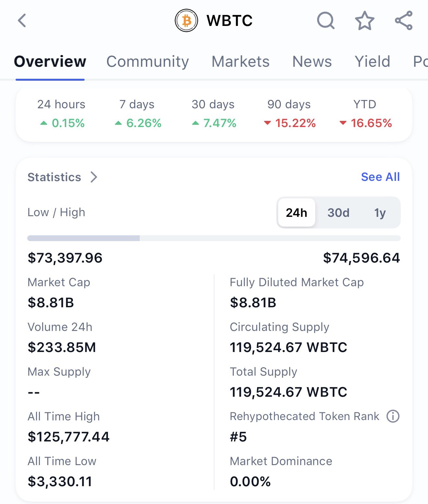The image size is (428, 504).
Task: Tap the share icon
Action: (x=404, y=21)
